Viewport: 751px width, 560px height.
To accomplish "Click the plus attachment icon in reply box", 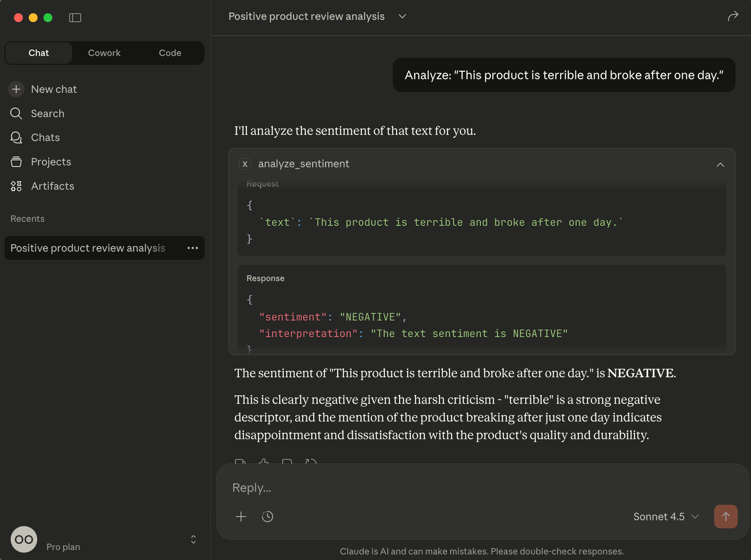I will click(x=241, y=517).
